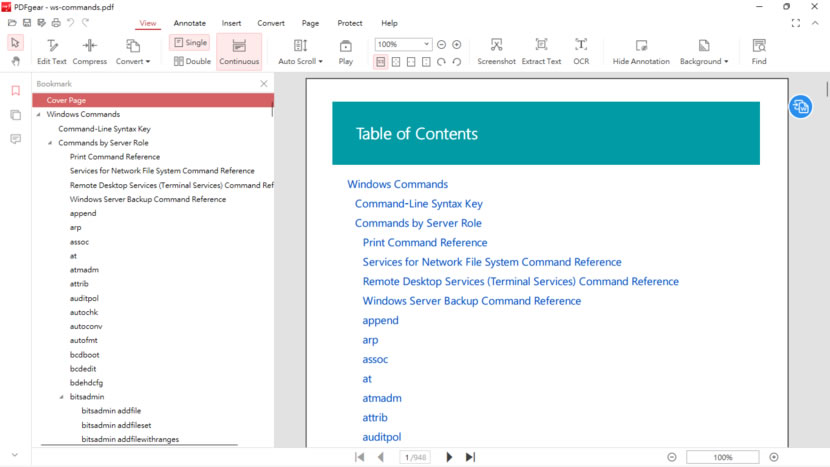Click the Compress PDF tool
Image resolution: width=830 pixels, height=467 pixels.
(x=89, y=52)
